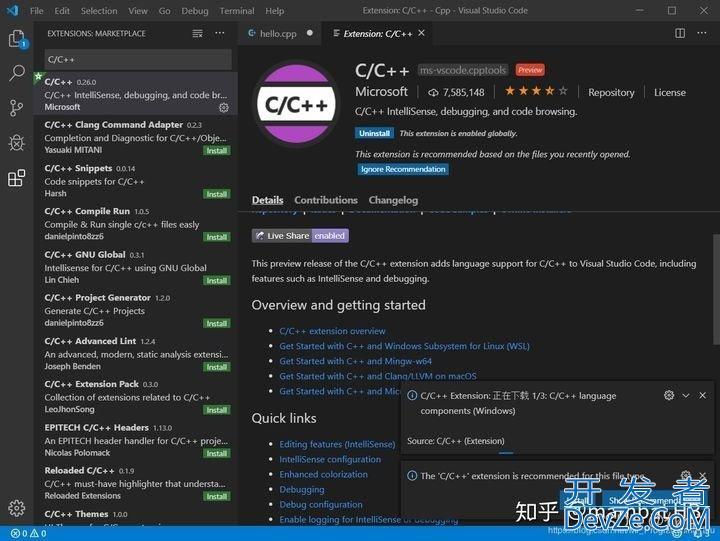Select the Contributions tab
This screenshot has height=541, width=720.
point(326,200)
